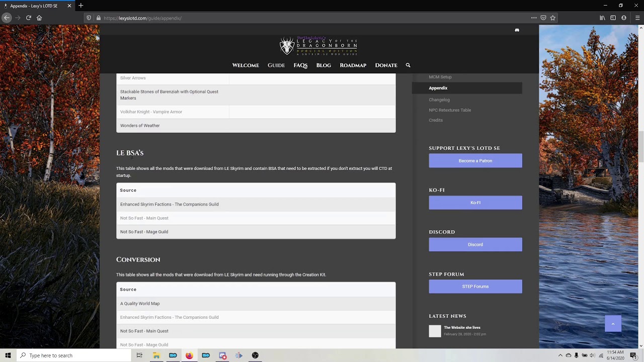Bookmark this page with the star icon
This screenshot has height=362, width=644.
coord(553,18)
